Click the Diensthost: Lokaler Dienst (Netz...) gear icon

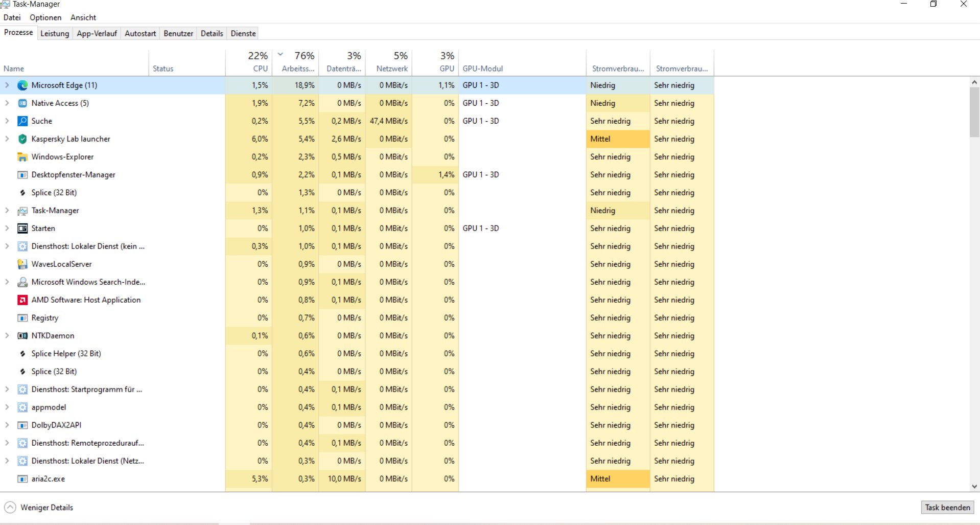pos(22,461)
